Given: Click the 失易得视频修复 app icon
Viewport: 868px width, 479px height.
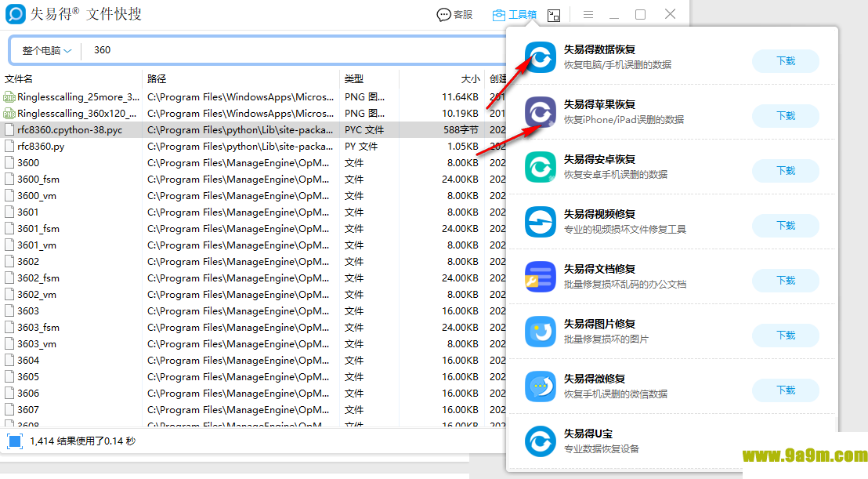Looking at the screenshot, I should [x=541, y=222].
